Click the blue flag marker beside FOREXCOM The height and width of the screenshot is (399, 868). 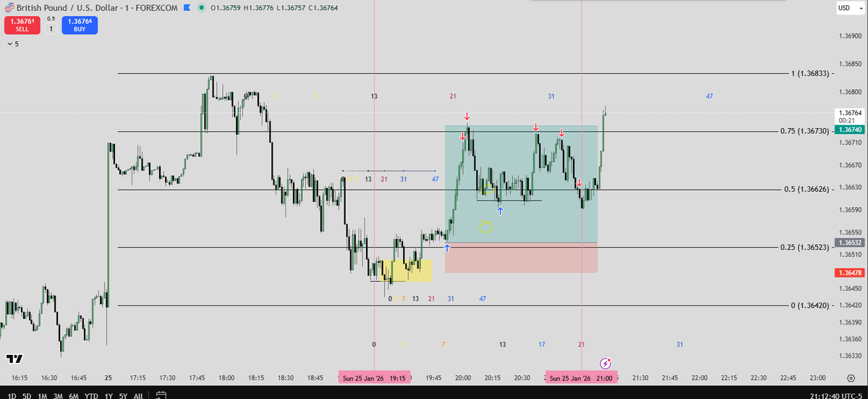click(186, 7)
